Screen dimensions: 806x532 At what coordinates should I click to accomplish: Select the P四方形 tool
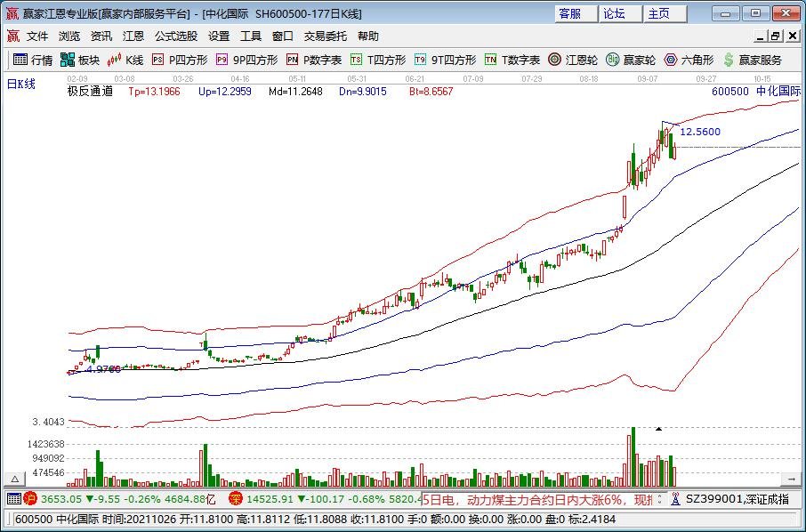pos(180,60)
